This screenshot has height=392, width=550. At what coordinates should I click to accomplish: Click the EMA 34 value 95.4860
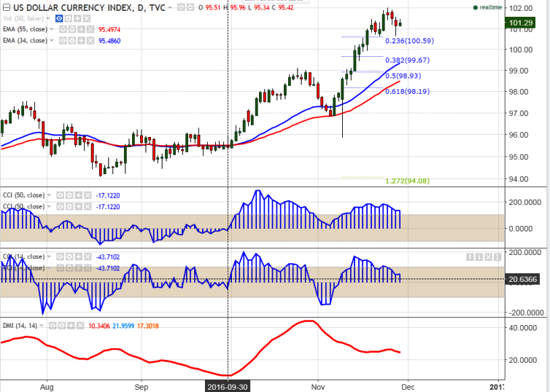(109, 41)
